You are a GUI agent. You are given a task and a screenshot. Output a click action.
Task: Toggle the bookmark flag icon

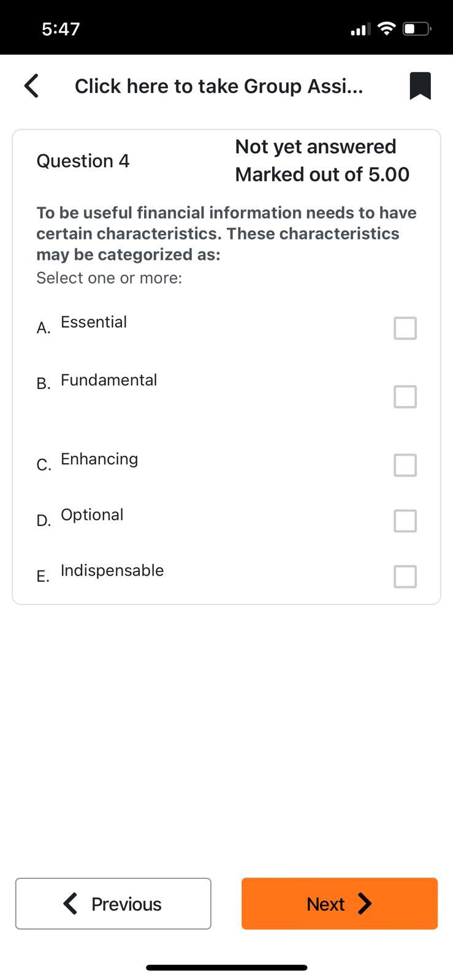pos(420,86)
